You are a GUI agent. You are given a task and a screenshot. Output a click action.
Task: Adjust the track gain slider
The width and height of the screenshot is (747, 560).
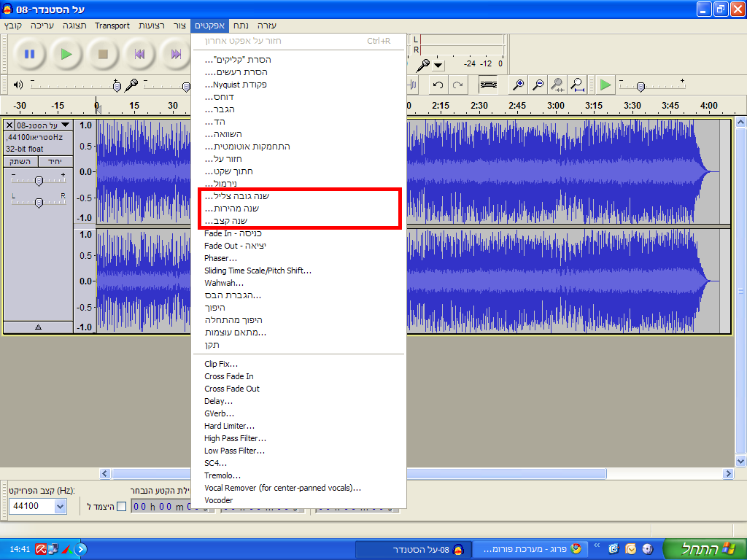pyautogui.click(x=39, y=181)
